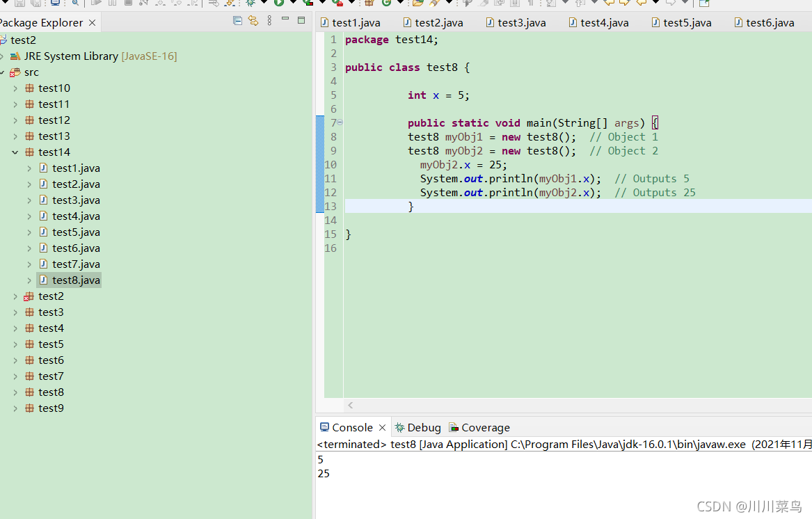812x519 pixels.
Task: Collapse All in Package Explorer toolbar
Action: (x=237, y=21)
